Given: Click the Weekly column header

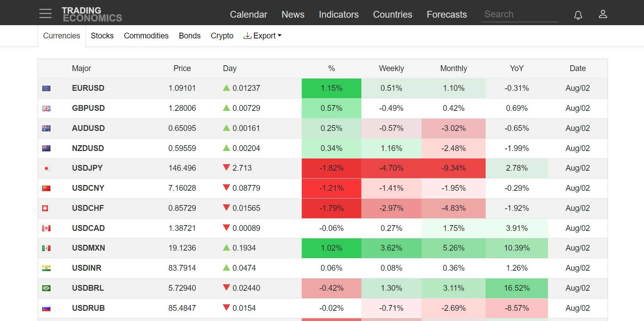Looking at the screenshot, I should coord(391,68).
